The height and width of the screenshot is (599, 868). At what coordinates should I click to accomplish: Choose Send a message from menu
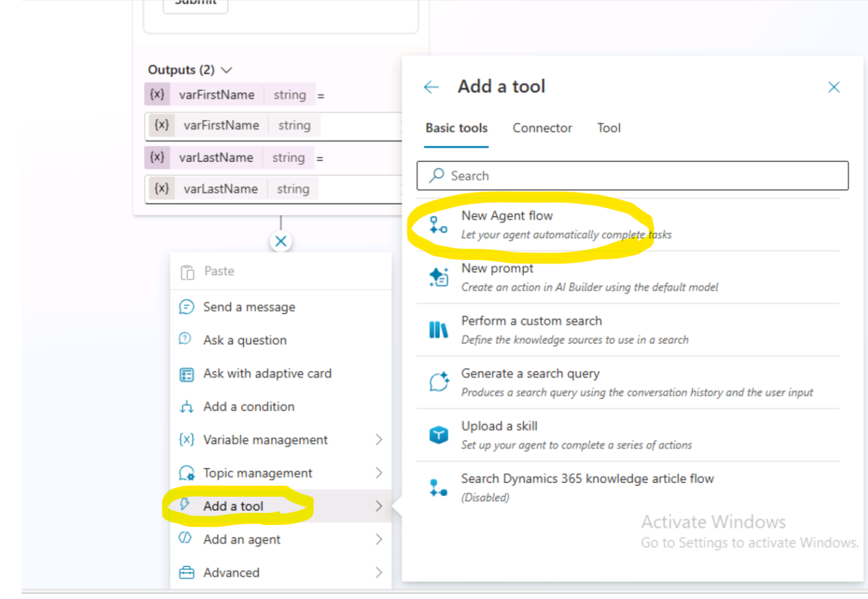click(x=249, y=307)
